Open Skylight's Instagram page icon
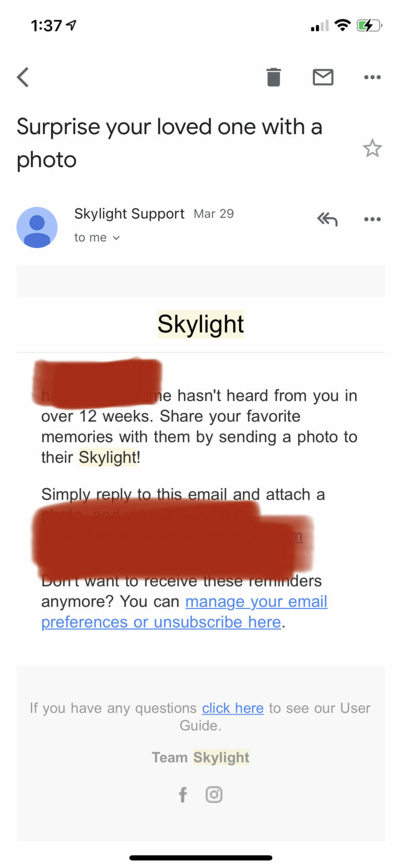This screenshot has width=401, height=868. pyautogui.click(x=214, y=794)
